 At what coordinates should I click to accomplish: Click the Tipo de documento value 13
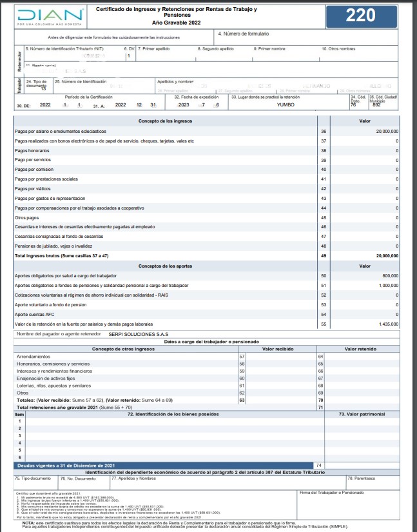coord(43,88)
